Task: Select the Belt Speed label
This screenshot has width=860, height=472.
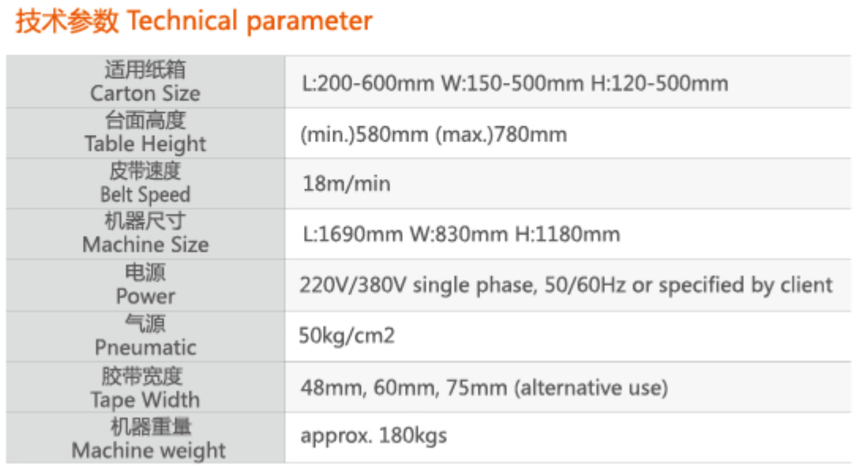Action: [145, 195]
